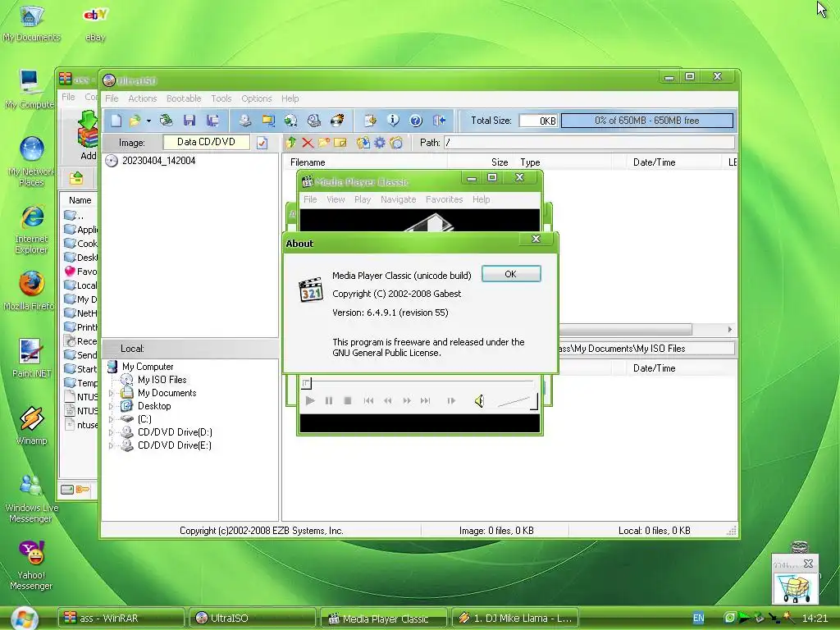Screen dimensions: 840x630
Task: Click the New Folder icon beside the red X
Action: click(323, 143)
